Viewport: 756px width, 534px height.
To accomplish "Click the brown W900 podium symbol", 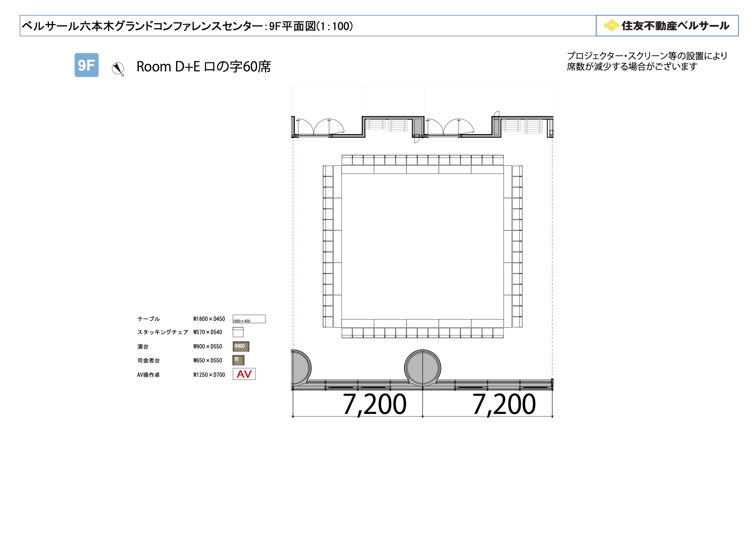I will (241, 346).
